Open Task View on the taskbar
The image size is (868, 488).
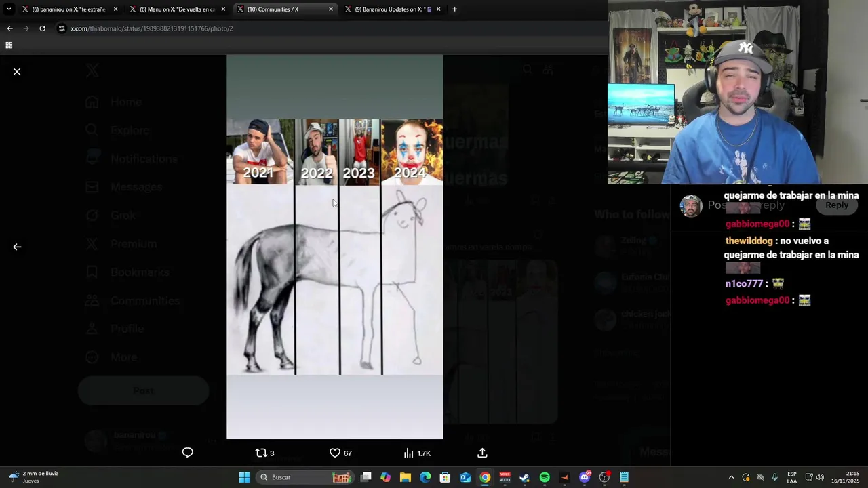click(x=366, y=477)
